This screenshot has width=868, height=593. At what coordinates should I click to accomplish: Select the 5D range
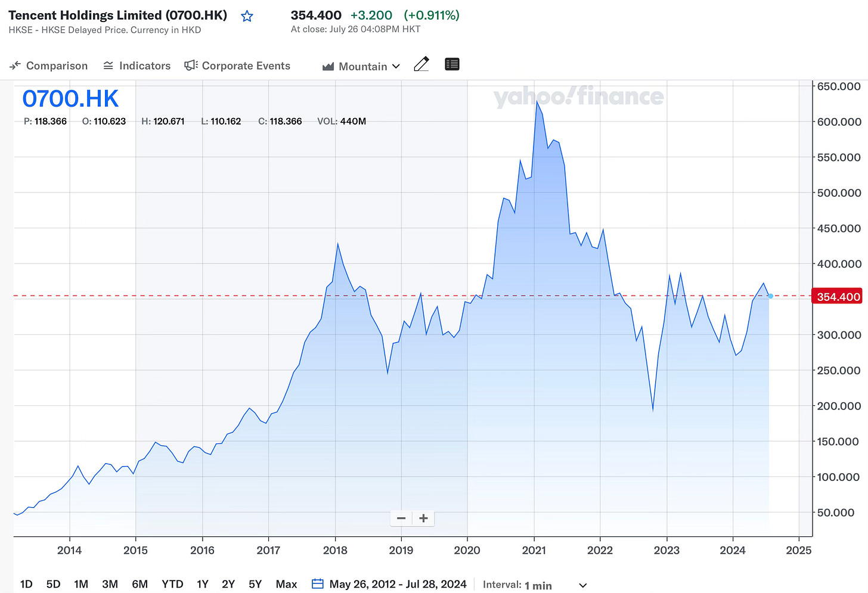pos(54,584)
